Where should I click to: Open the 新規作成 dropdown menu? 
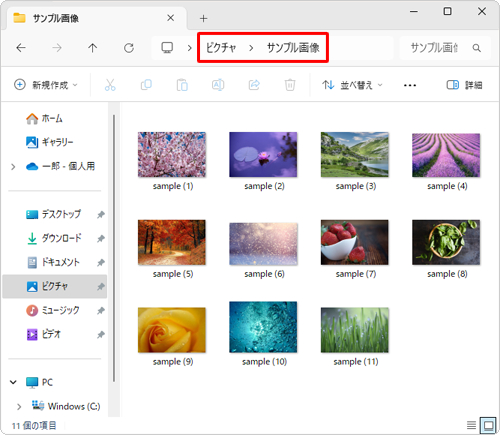46,85
